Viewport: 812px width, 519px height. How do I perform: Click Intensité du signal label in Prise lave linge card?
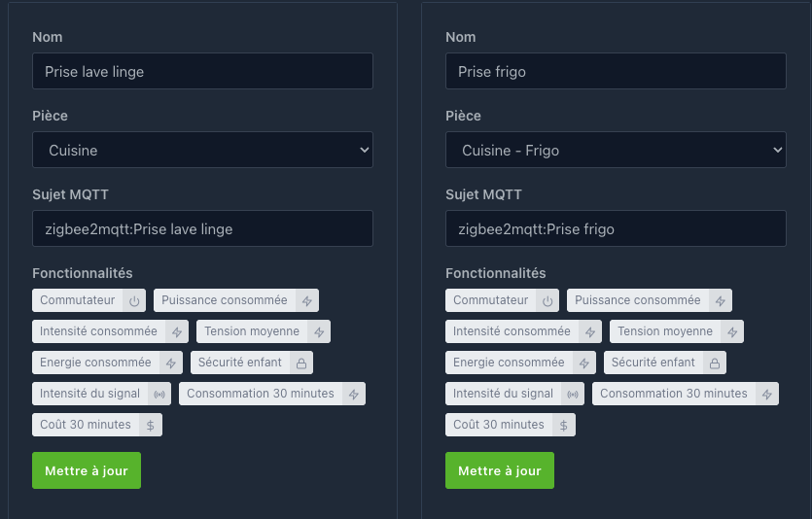coord(89,394)
